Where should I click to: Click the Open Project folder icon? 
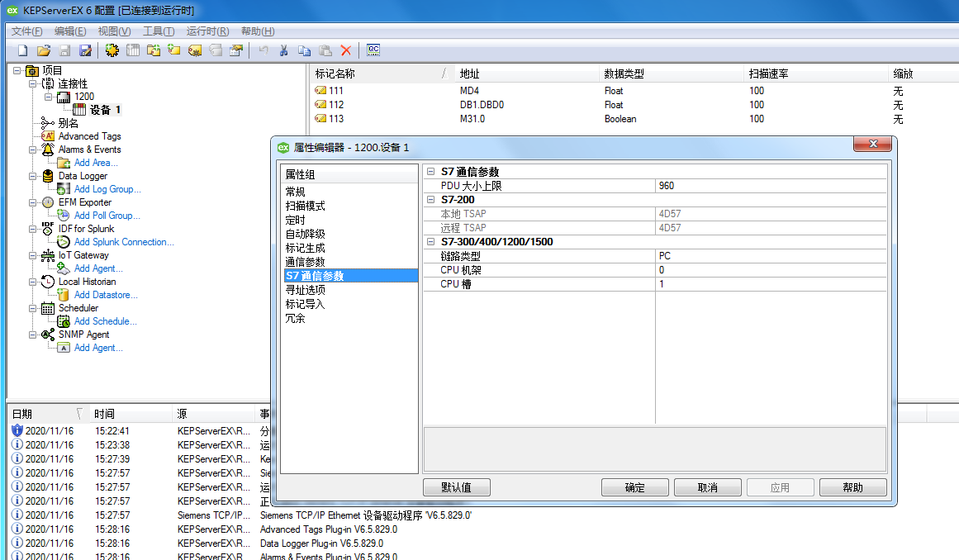(x=44, y=50)
